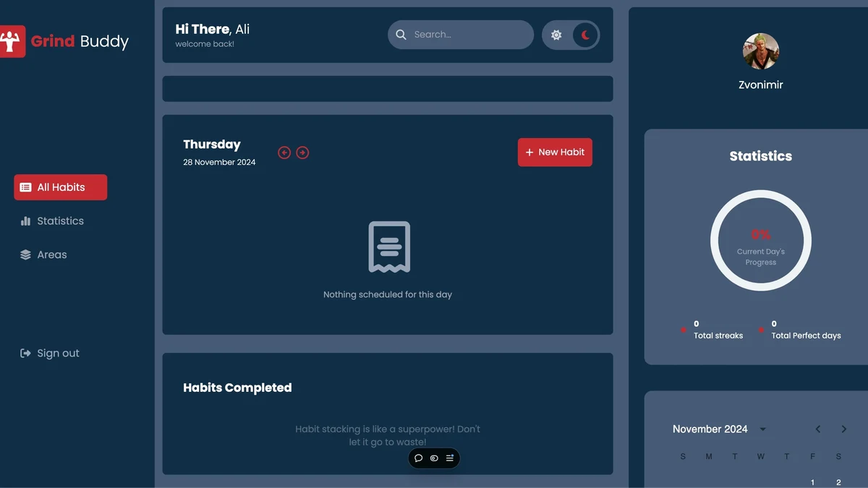Click the search input field
This screenshot has width=868, height=488.
461,35
